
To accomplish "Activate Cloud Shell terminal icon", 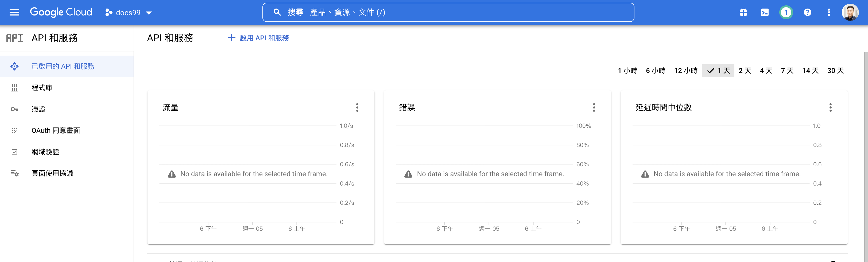I will 765,13.
